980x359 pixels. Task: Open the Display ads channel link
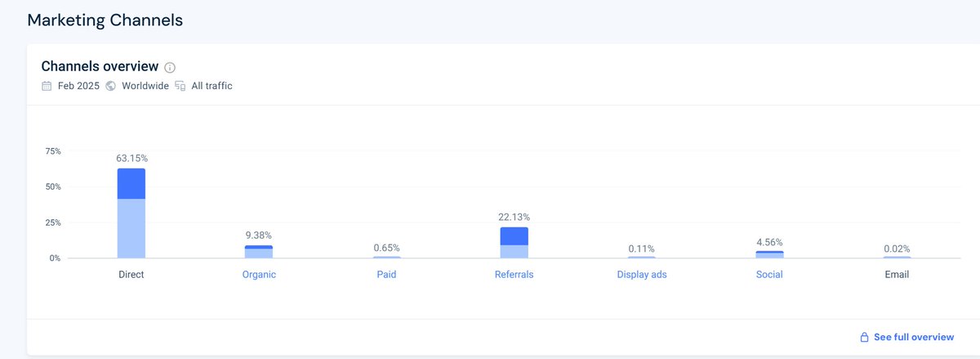coord(642,275)
